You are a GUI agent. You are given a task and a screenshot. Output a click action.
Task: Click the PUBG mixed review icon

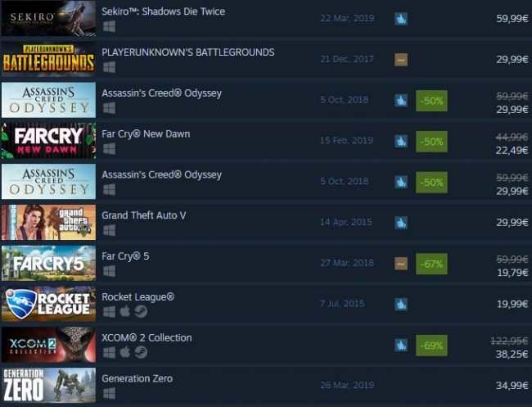tap(401, 60)
